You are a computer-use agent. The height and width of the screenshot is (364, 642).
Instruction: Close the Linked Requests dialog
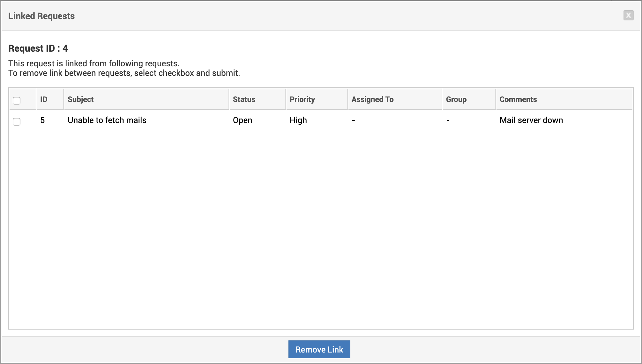click(x=628, y=15)
